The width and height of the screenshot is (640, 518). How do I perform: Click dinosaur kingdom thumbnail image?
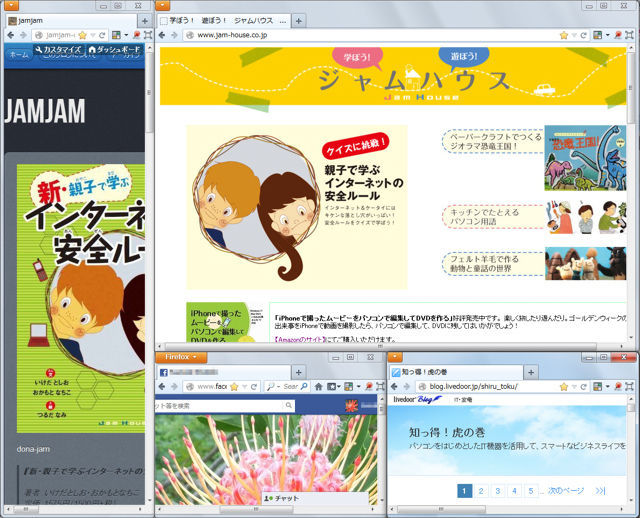tap(585, 158)
